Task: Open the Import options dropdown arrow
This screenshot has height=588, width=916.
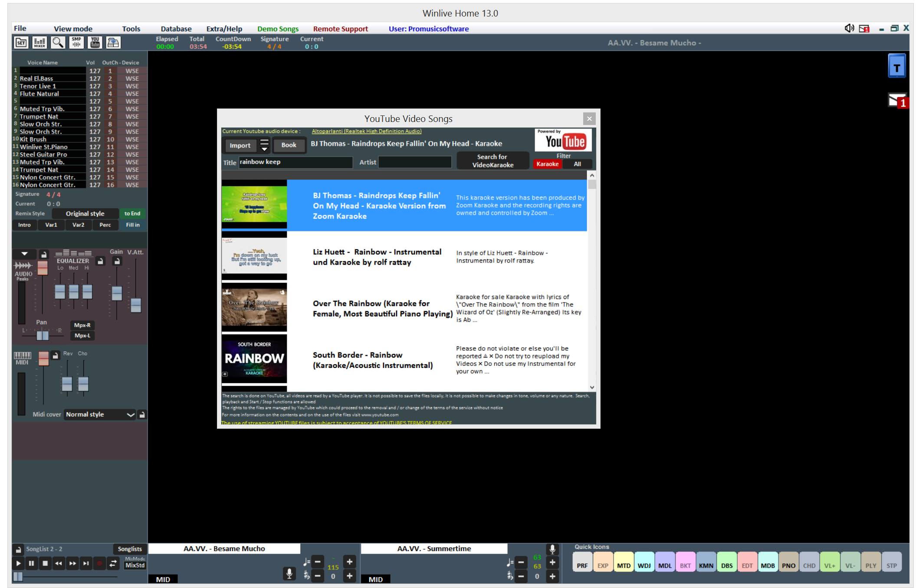Action: 264,145
